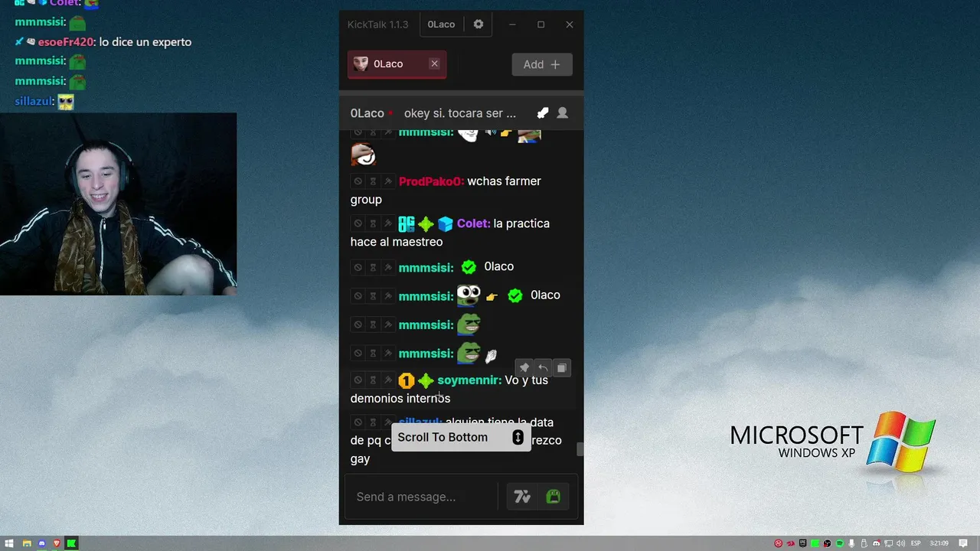
Task: Open the green Kick emote picker icon
Action: (x=553, y=497)
